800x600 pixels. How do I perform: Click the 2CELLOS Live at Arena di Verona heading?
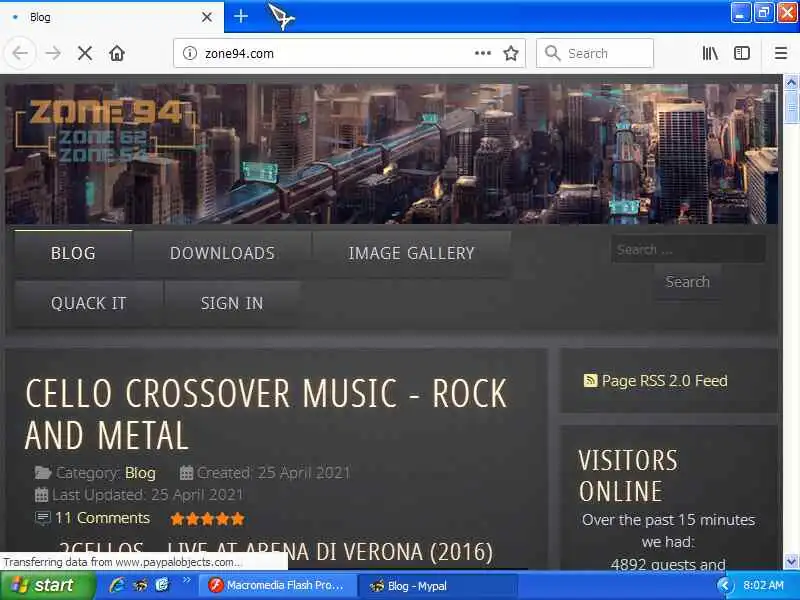[x=276, y=552]
